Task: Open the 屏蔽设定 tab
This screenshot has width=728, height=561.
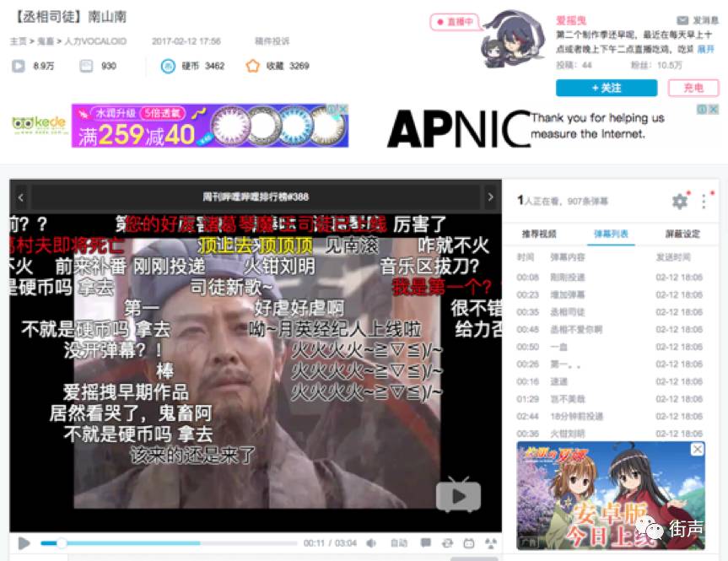Action: (682, 234)
